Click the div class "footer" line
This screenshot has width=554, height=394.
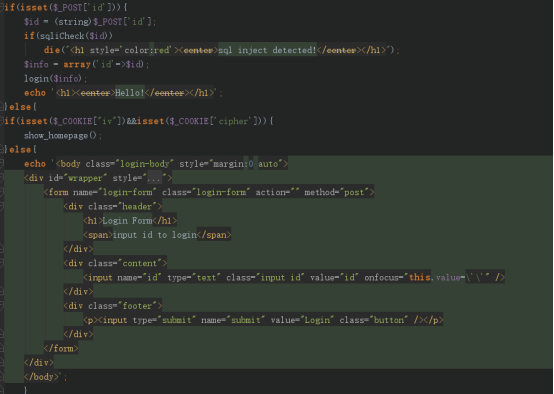pos(113,306)
